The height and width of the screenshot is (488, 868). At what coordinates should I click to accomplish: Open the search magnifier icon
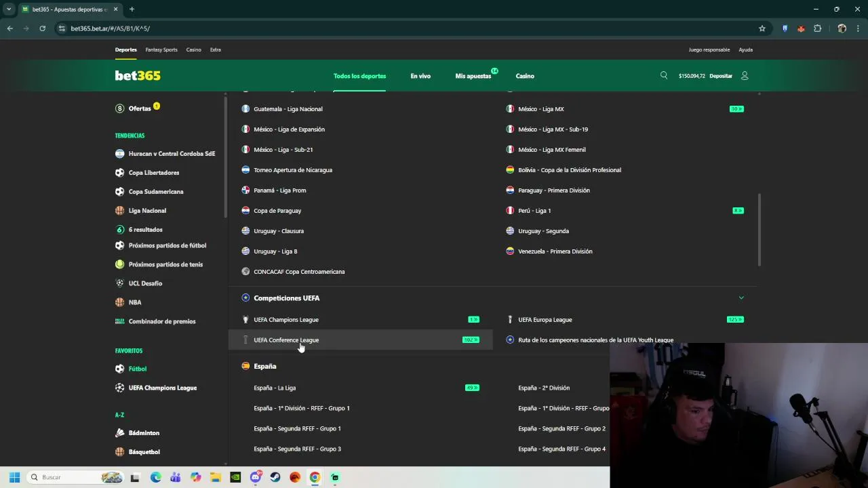[x=664, y=75]
